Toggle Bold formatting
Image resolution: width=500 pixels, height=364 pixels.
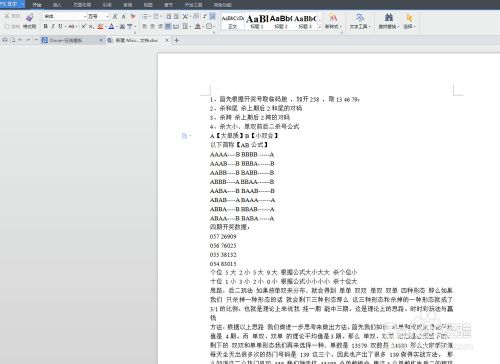point(46,26)
